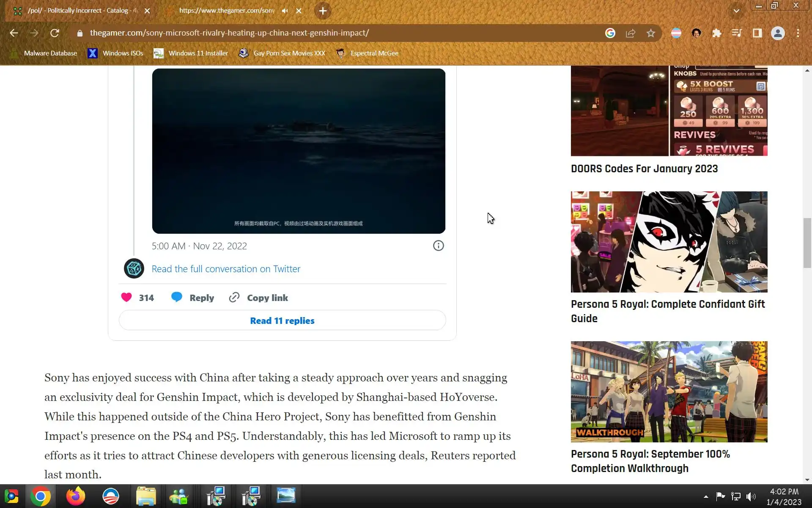The height and width of the screenshot is (508, 812).
Task: Show hidden system tray icons
Action: click(706, 497)
